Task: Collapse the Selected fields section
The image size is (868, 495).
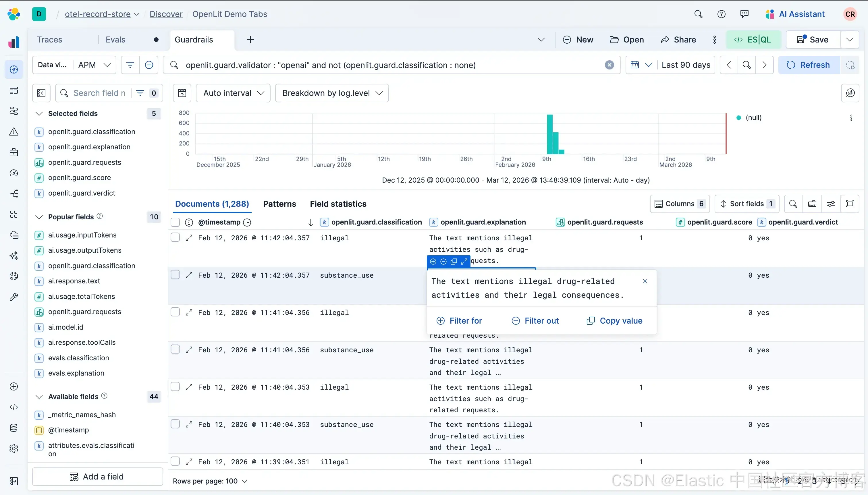Action: (x=39, y=113)
